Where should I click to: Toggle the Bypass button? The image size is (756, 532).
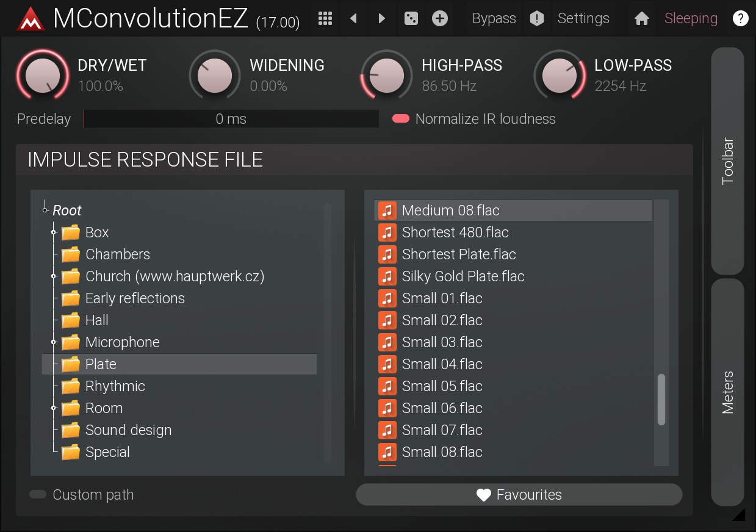click(x=494, y=18)
